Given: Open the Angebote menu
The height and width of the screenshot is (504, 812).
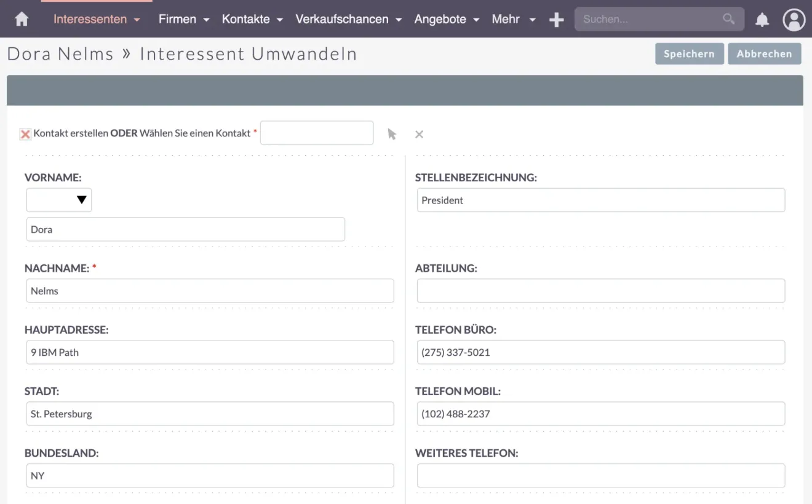Looking at the screenshot, I should (447, 19).
